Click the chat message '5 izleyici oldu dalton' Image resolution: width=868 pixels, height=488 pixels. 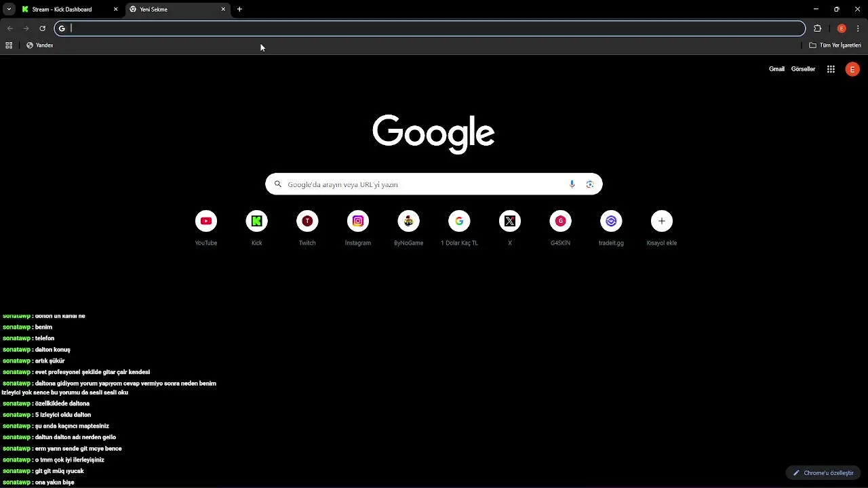62,415
